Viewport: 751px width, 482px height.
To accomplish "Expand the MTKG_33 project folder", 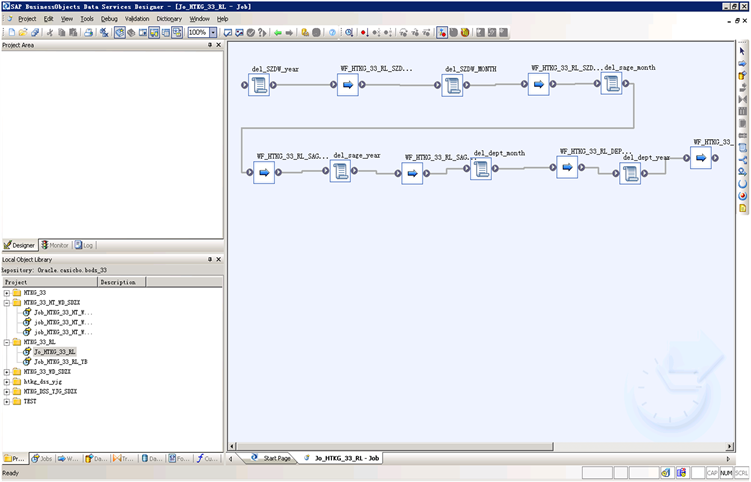I will coord(6,293).
